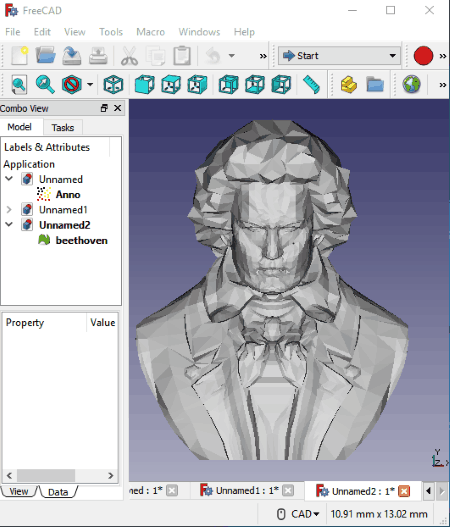This screenshot has width=450, height=527.
Task: Create a new document with toolbar icon
Action: click(x=19, y=55)
